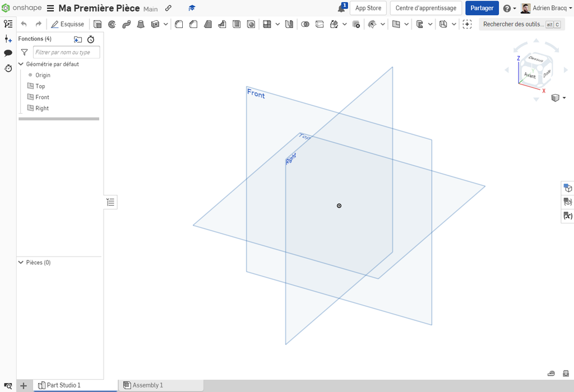Select the Fillet tool icon
Viewport: 574px width, 392px height.
pyautogui.click(x=179, y=24)
